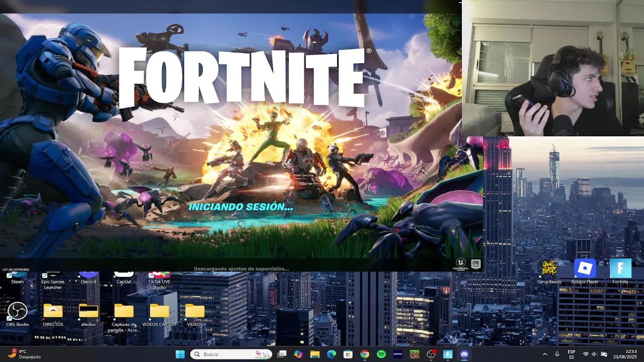
Task: Open ESP ES language input switcher
Action: pyautogui.click(x=572, y=354)
